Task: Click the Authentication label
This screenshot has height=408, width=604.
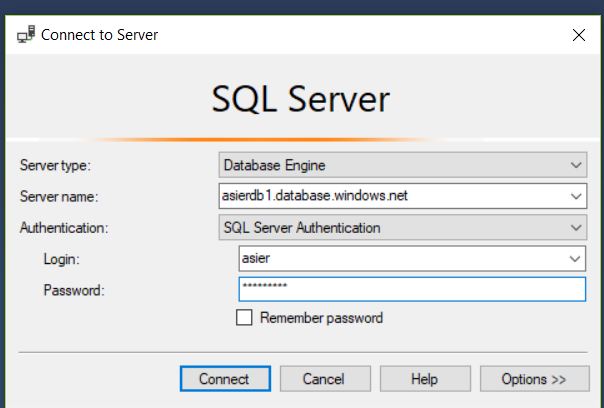Action: [x=64, y=228]
